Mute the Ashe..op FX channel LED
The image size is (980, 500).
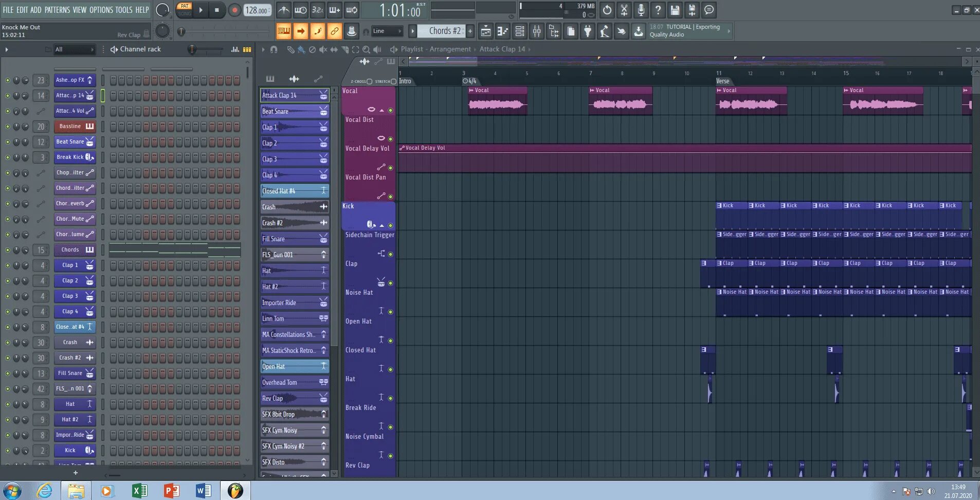tap(8, 80)
